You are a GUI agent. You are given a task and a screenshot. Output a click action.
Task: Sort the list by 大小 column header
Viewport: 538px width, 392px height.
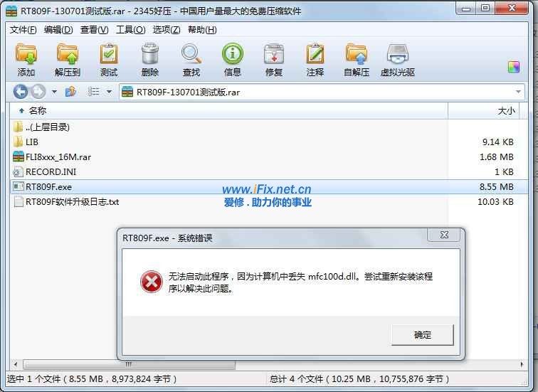point(484,111)
